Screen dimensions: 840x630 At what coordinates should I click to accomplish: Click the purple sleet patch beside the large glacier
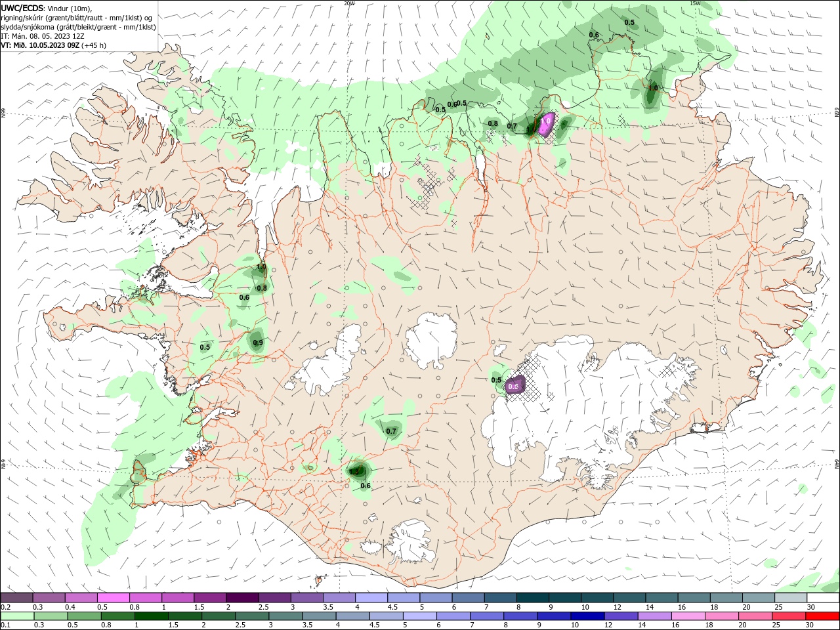point(515,386)
